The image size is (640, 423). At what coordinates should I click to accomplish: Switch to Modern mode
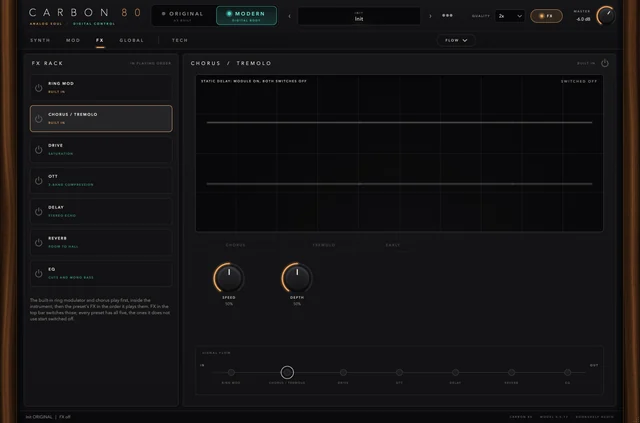247,16
